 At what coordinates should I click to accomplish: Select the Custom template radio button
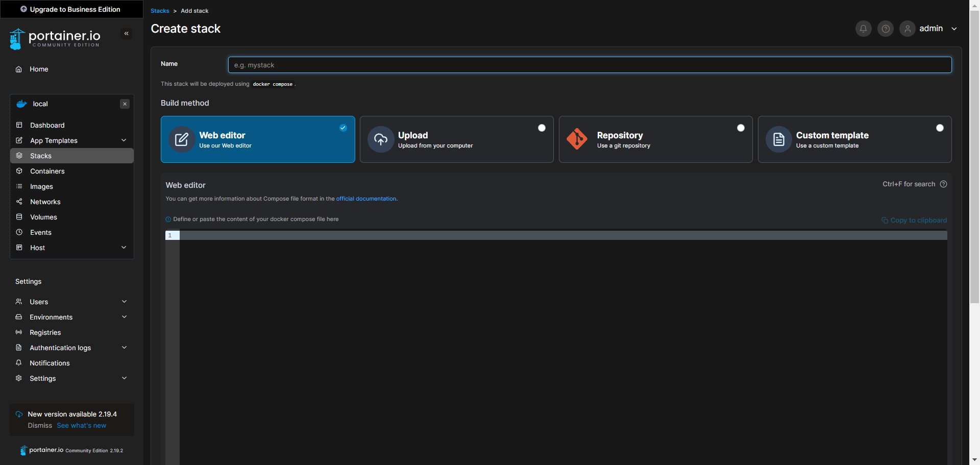pos(940,128)
